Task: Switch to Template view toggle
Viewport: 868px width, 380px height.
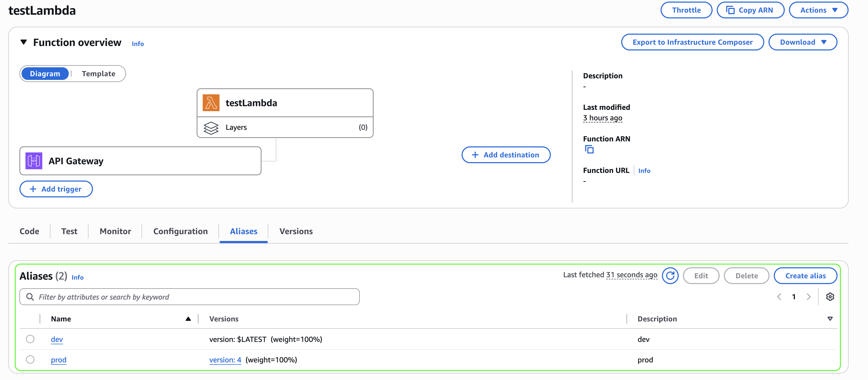Action: 98,74
